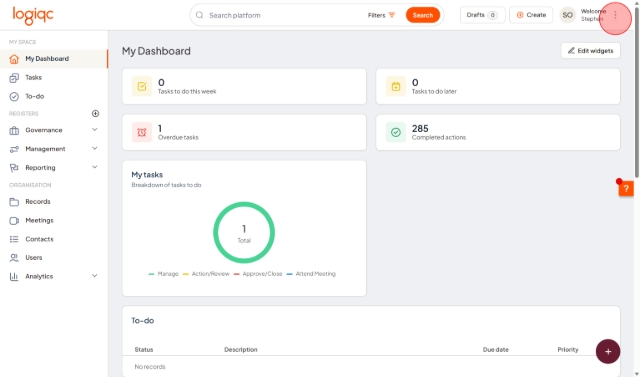Expand the Analytics chevron
640x377 pixels.
95,276
